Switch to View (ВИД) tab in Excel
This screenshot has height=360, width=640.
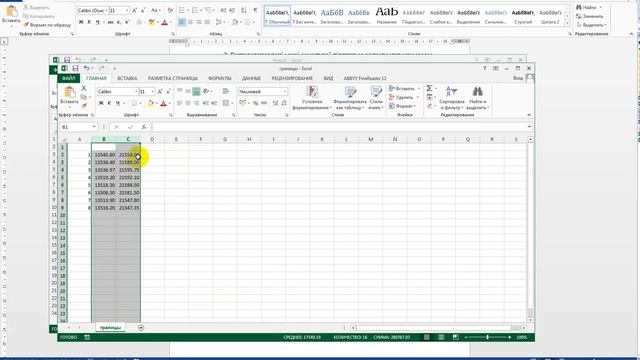328,78
